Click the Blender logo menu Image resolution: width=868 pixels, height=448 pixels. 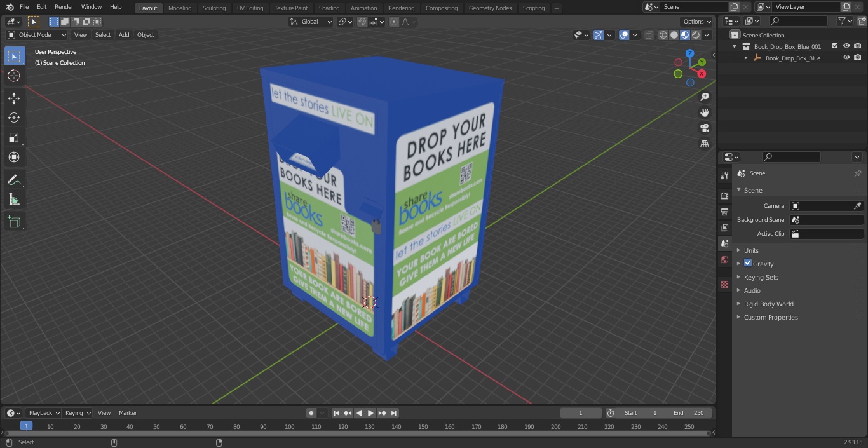point(10,7)
